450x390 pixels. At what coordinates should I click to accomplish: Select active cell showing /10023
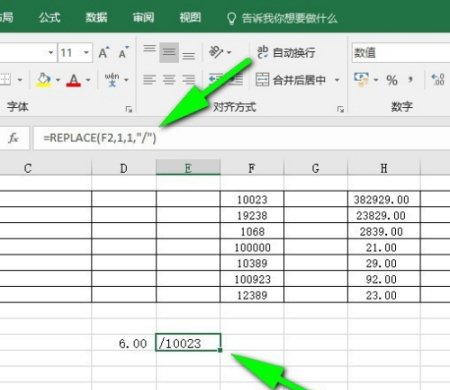[188, 342]
